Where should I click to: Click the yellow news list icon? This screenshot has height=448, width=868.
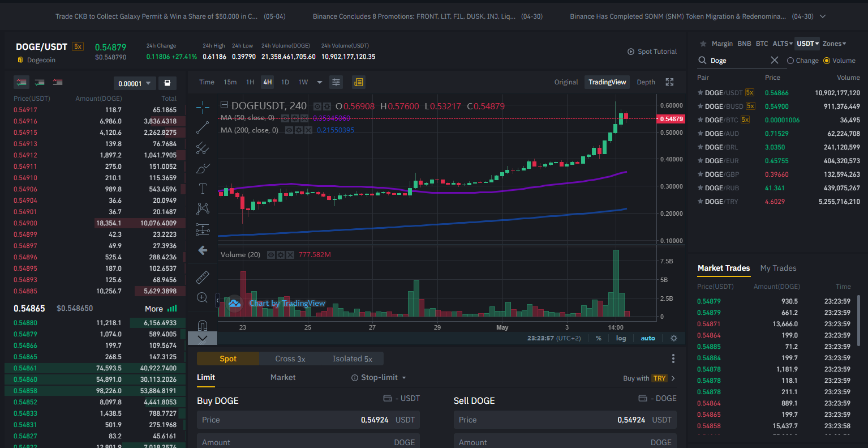pyautogui.click(x=358, y=82)
